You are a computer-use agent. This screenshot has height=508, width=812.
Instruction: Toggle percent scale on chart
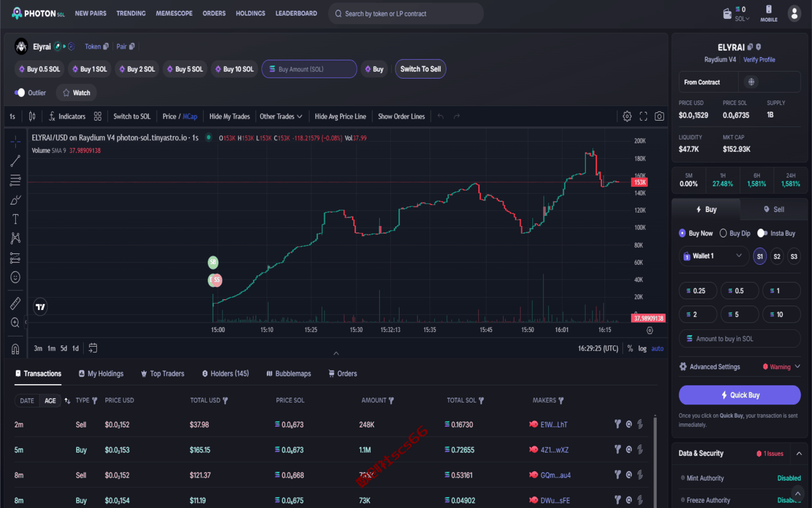[x=630, y=349]
